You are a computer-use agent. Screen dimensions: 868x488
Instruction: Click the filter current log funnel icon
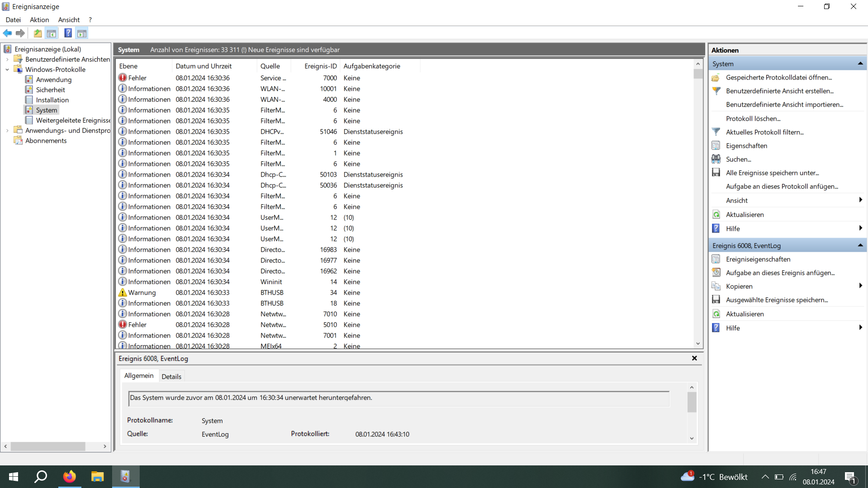point(716,132)
